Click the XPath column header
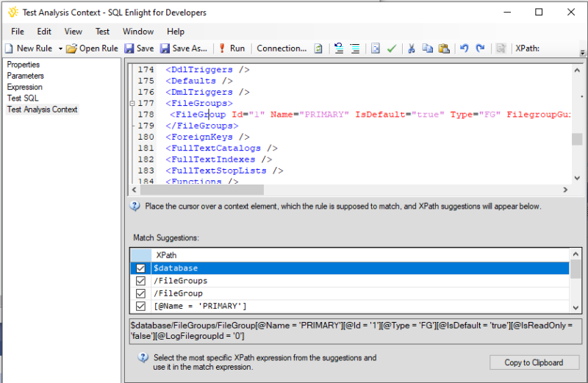 (x=360, y=255)
